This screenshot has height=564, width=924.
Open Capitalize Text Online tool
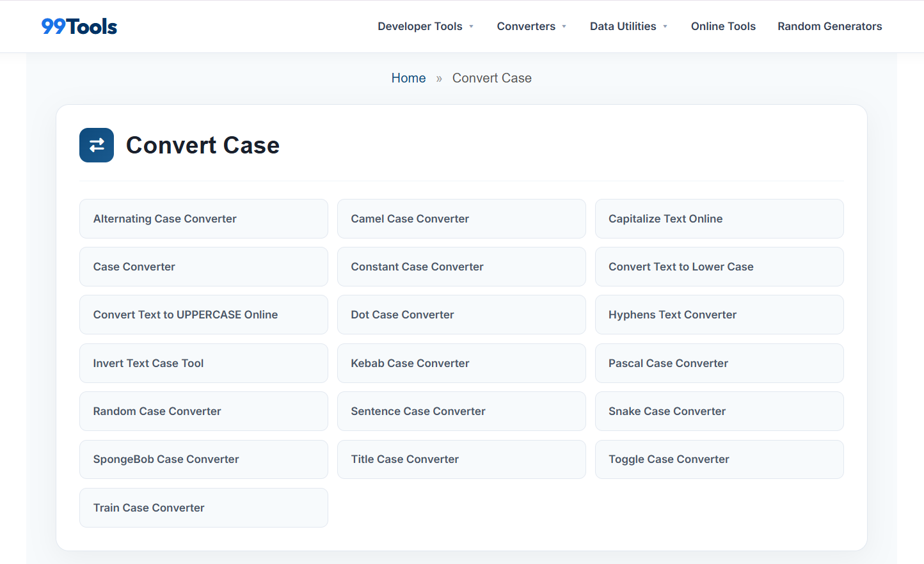tap(719, 219)
